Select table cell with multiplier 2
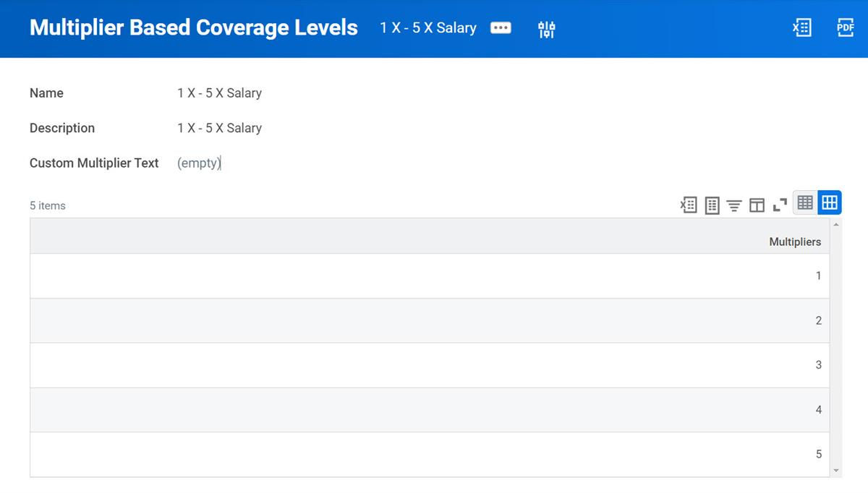Screen dimensions: 868x493 click(430, 320)
